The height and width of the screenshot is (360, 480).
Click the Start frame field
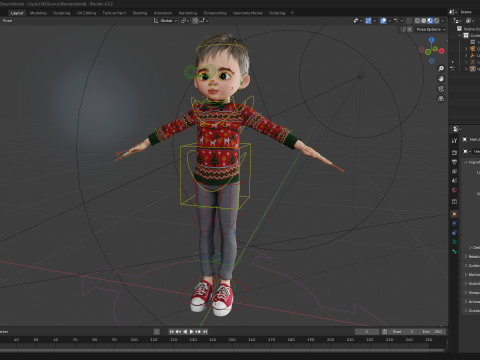click(x=402, y=332)
